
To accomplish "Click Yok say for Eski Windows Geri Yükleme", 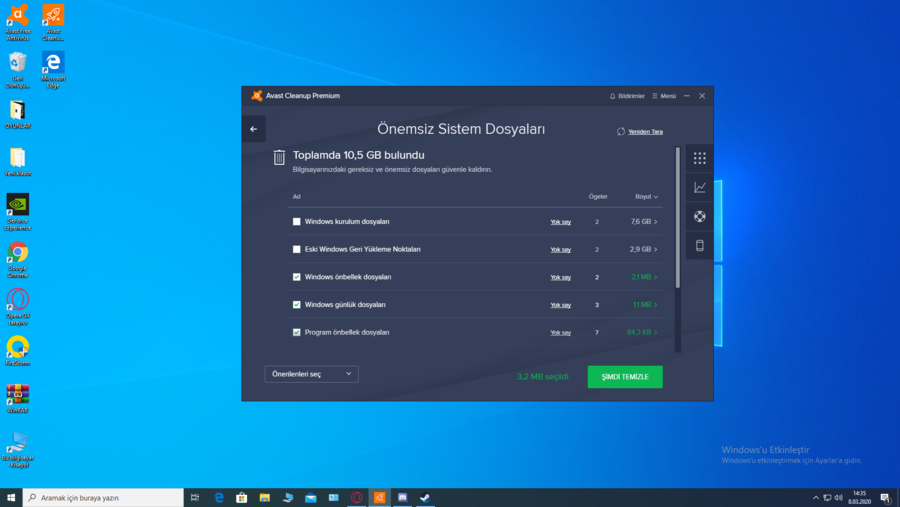I will pos(560,249).
